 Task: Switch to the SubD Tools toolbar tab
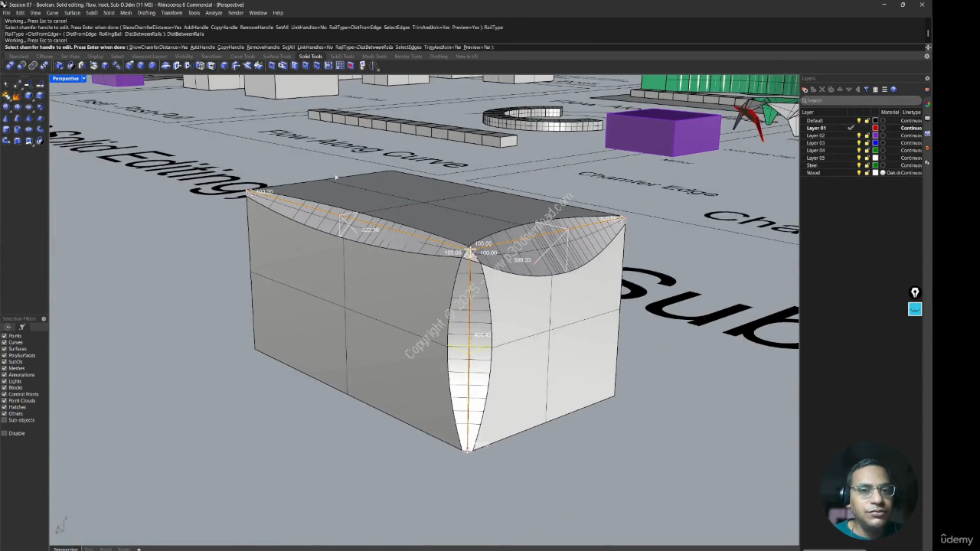[342, 57]
